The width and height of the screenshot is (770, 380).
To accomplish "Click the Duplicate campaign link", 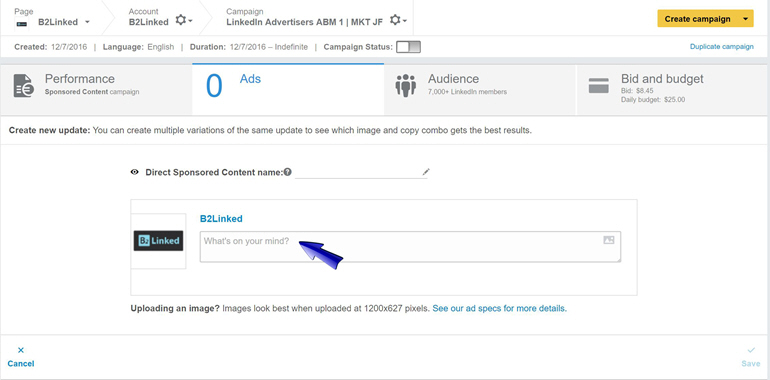I will coord(721,47).
